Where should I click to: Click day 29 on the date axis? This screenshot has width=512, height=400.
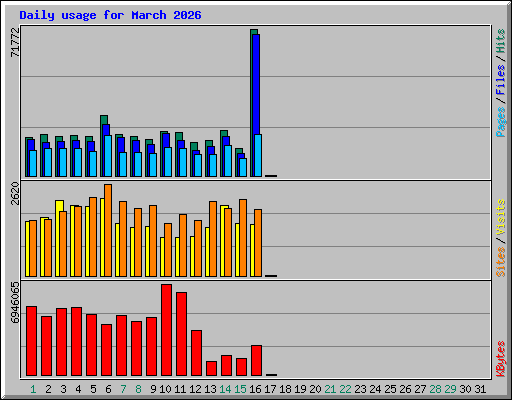[x=450, y=389]
